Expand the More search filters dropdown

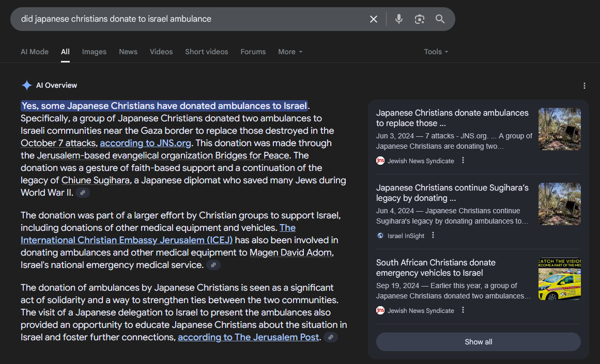pos(290,52)
